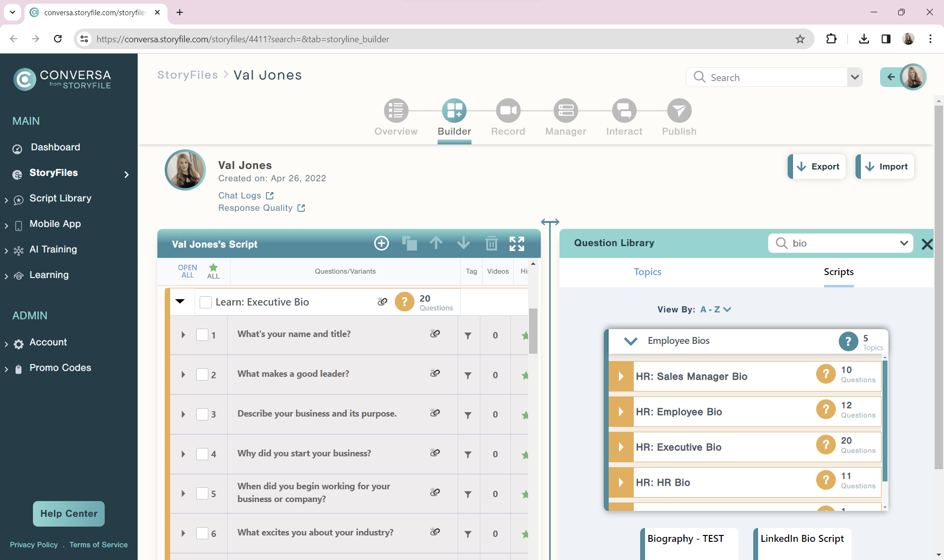The width and height of the screenshot is (944, 560).
Task: Select checkbox for question 4
Action: 202,454
